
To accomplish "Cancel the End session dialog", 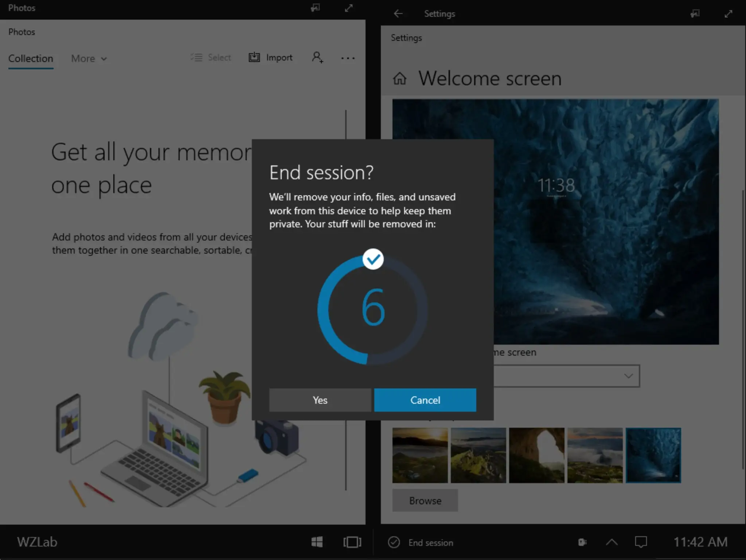I will click(425, 400).
